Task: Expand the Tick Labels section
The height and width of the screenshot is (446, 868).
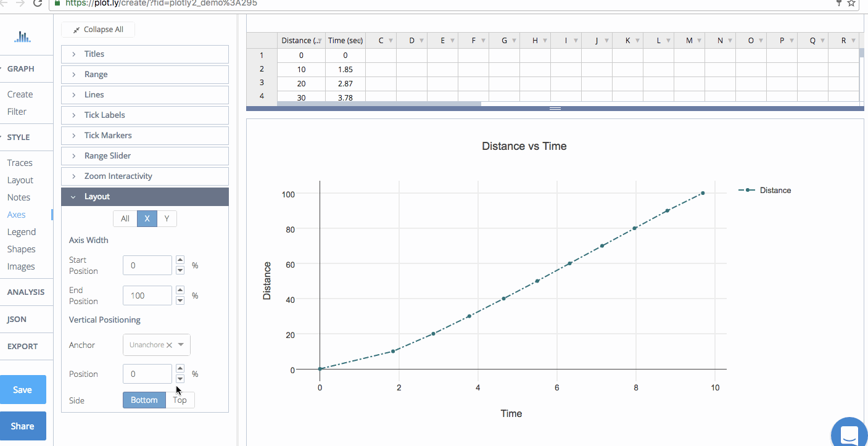Action: 145,115
